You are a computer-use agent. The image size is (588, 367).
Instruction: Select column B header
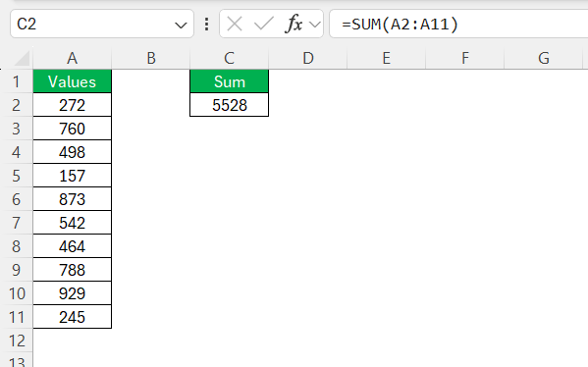[x=151, y=58]
